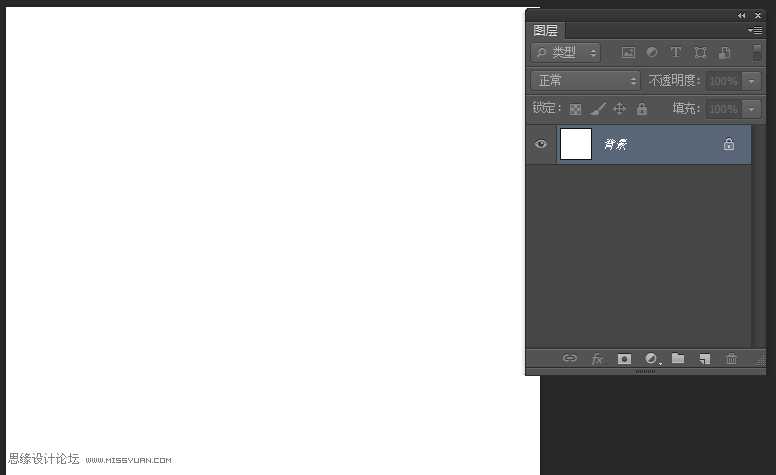The width and height of the screenshot is (776, 475).
Task: Delete layer using the trash icon
Action: pyautogui.click(x=732, y=359)
